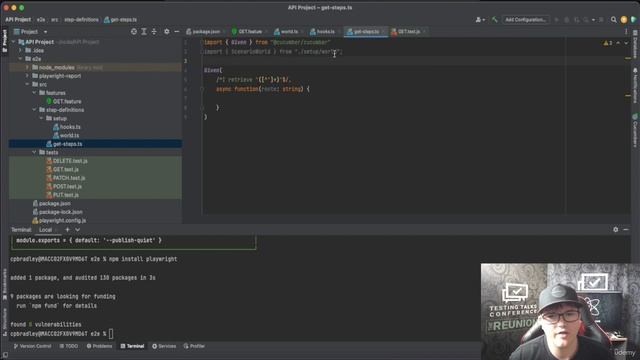The image size is (640, 360).
Task: Click the green shield icon in toolbar
Action: (x=633, y=20)
